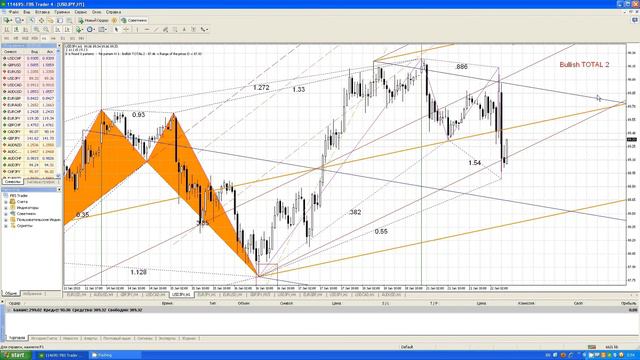Toggle Chart Shift from the right edge
This screenshot has height=360, width=640.
coord(67,29)
